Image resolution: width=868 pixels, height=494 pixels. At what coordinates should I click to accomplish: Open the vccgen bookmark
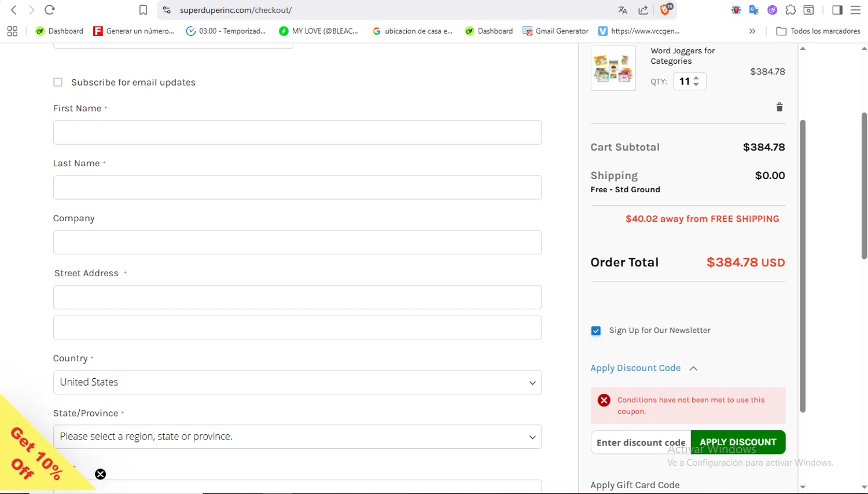click(x=639, y=31)
